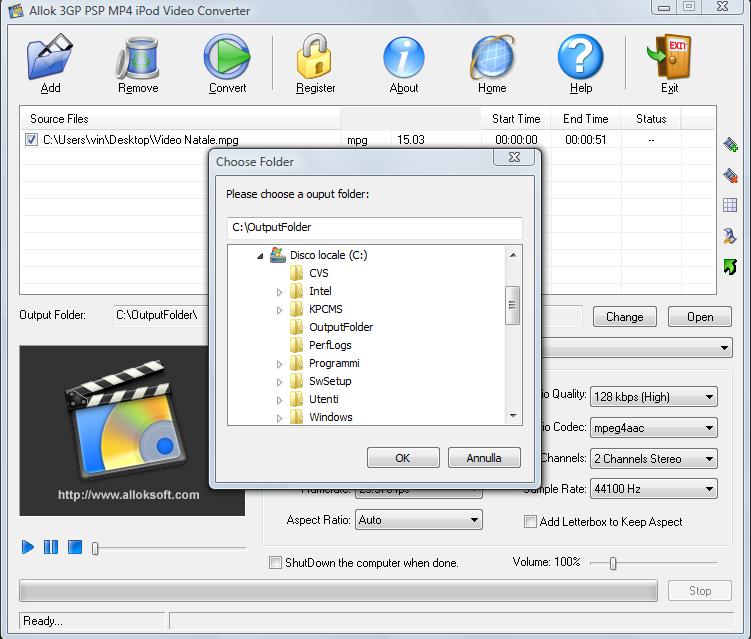The image size is (751, 639).
Task: Stop the preview playback
Action: [75, 547]
